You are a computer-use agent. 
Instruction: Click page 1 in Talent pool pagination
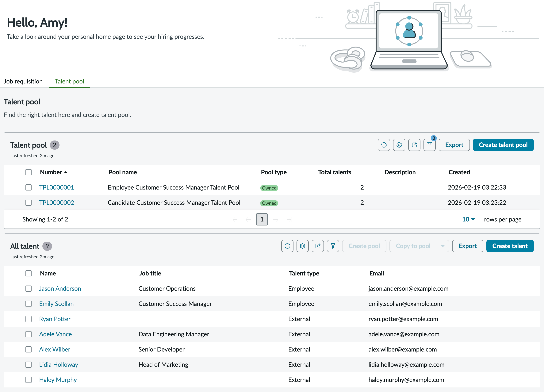(x=262, y=219)
